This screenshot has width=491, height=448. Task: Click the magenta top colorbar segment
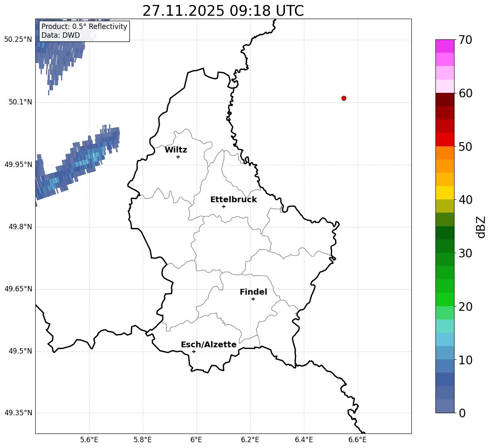(445, 46)
